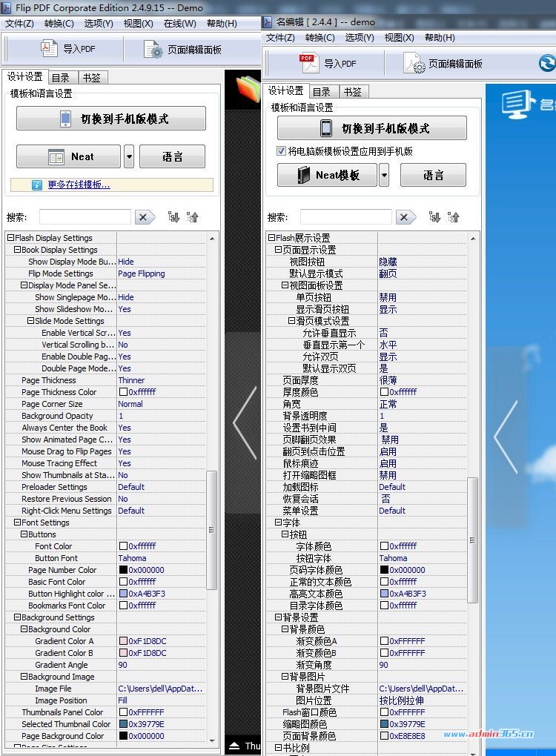Click 切换到手机版模式 button in 名编辑 window
556x756 pixels.
[372, 127]
